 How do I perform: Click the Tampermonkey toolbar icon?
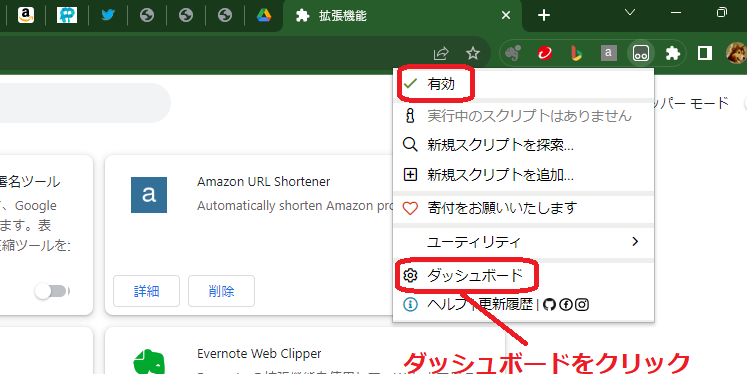coord(641,53)
